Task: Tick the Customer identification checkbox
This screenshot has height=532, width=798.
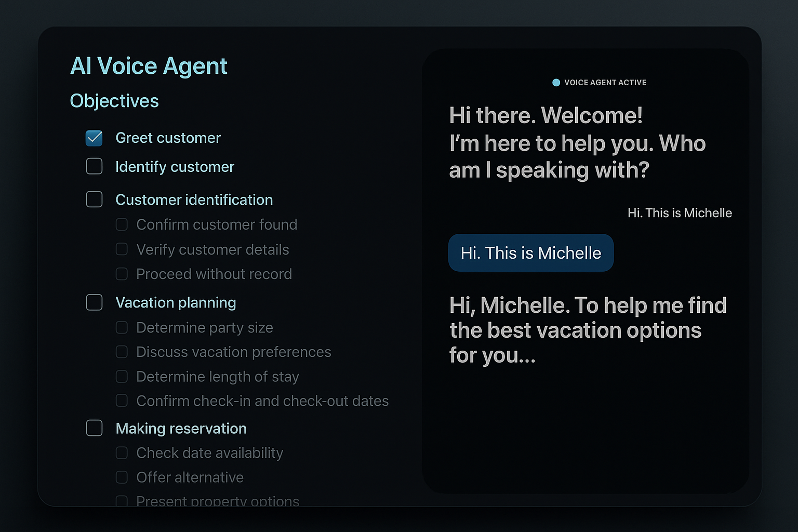Action: (94, 199)
